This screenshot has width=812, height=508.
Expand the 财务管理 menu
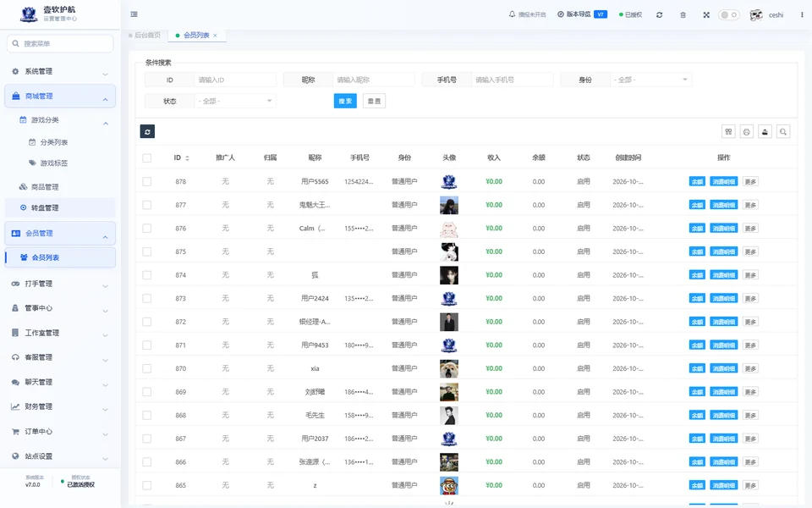60,407
